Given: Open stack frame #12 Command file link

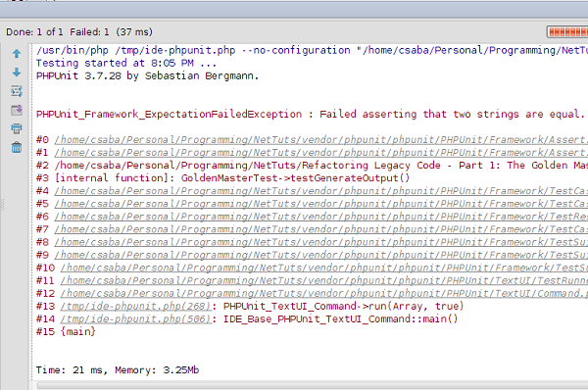Looking at the screenshot, I should (324, 293).
